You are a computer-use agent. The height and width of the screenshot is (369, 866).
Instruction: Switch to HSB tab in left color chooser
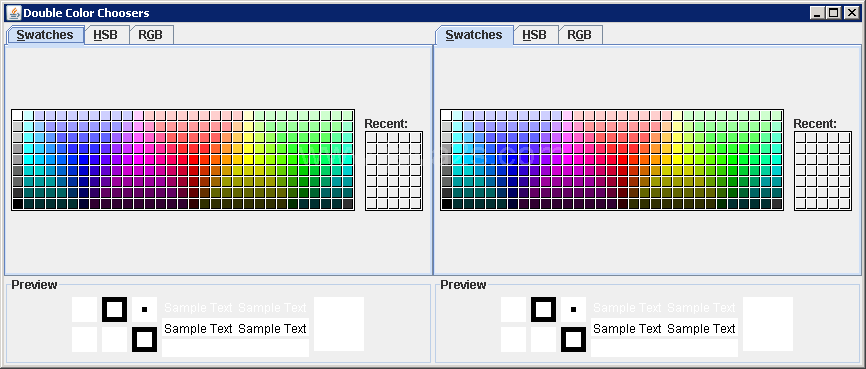point(106,35)
